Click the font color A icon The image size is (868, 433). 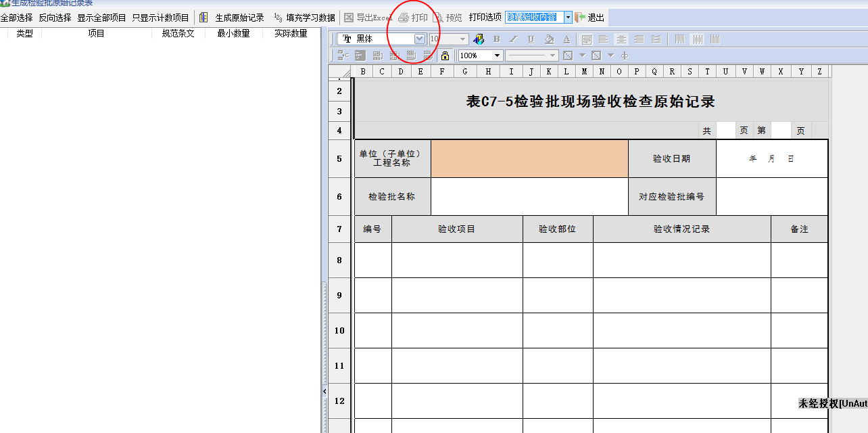click(x=566, y=39)
